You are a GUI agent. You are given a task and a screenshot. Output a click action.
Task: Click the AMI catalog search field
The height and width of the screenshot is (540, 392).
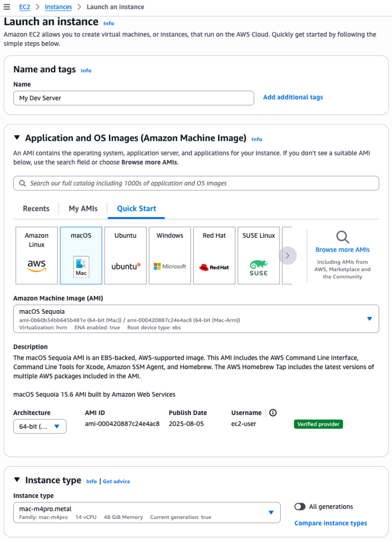click(x=196, y=183)
